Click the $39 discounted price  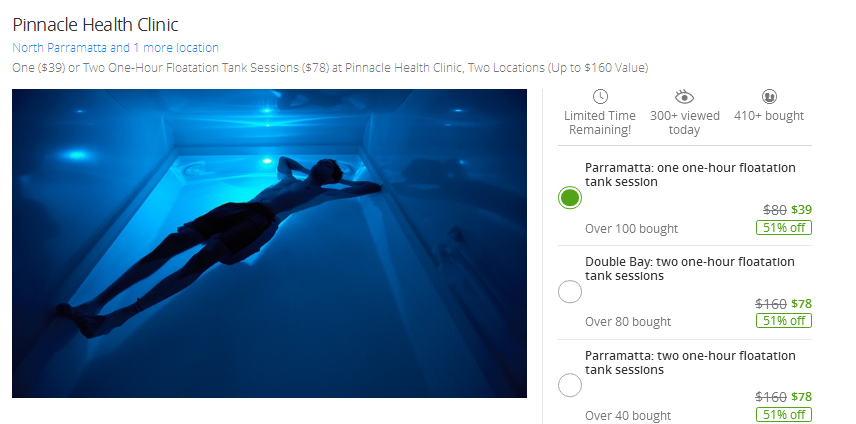click(x=801, y=210)
